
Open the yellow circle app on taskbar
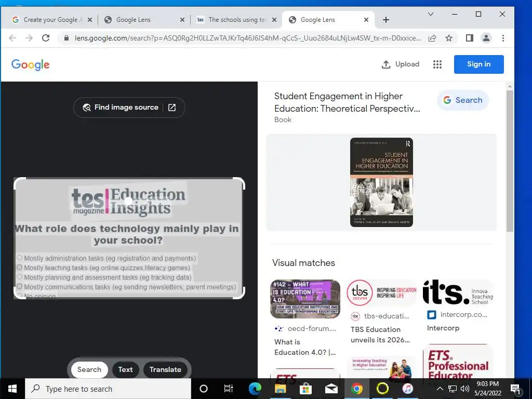(x=382, y=389)
